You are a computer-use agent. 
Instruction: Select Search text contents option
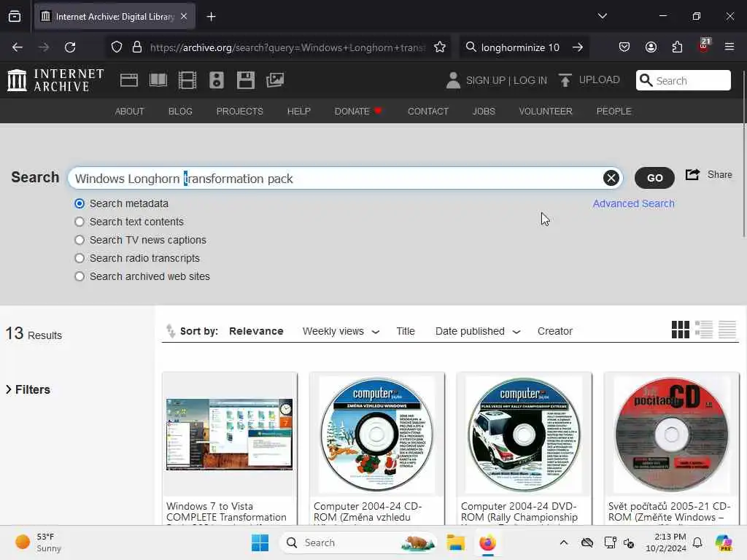click(x=80, y=222)
